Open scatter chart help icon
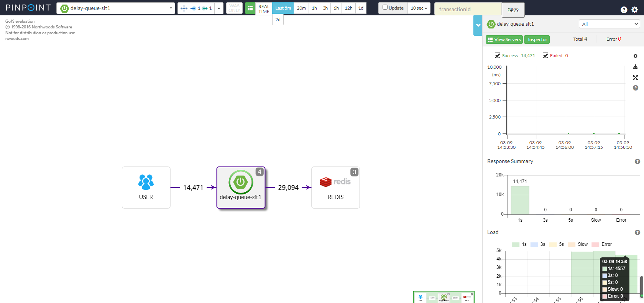Image resolution: width=644 pixels, height=303 pixels. 636,88
